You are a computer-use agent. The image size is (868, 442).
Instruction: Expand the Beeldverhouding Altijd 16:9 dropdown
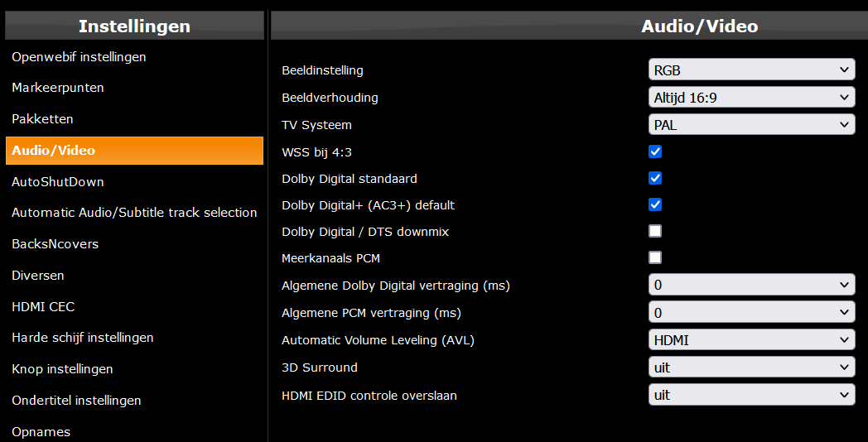pyautogui.click(x=752, y=98)
